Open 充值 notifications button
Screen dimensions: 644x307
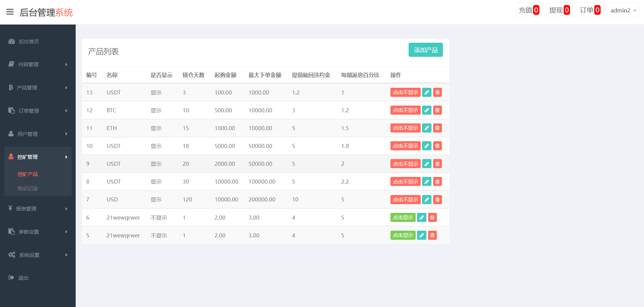529,10
